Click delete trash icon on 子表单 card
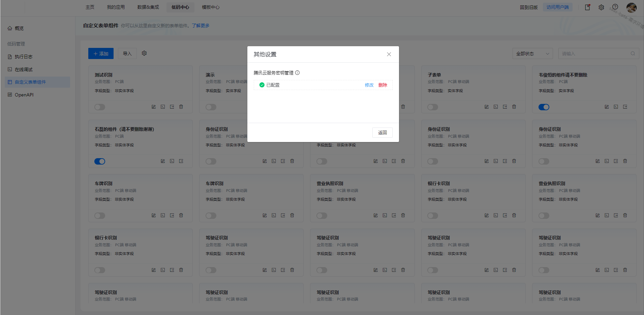This screenshot has width=644, height=315. click(514, 107)
